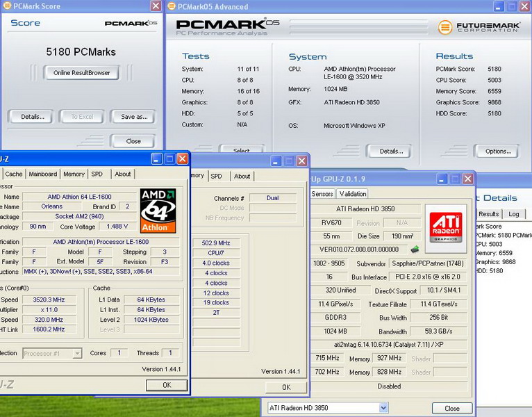Switch to the Mainboard tab in CPU-Z
The height and width of the screenshot is (417, 532).
coord(43,174)
